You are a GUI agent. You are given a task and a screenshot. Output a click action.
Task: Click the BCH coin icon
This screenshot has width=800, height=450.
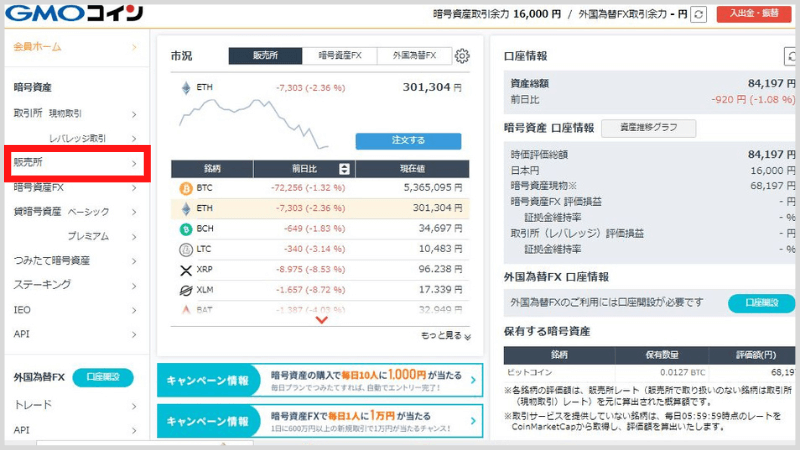point(186,229)
